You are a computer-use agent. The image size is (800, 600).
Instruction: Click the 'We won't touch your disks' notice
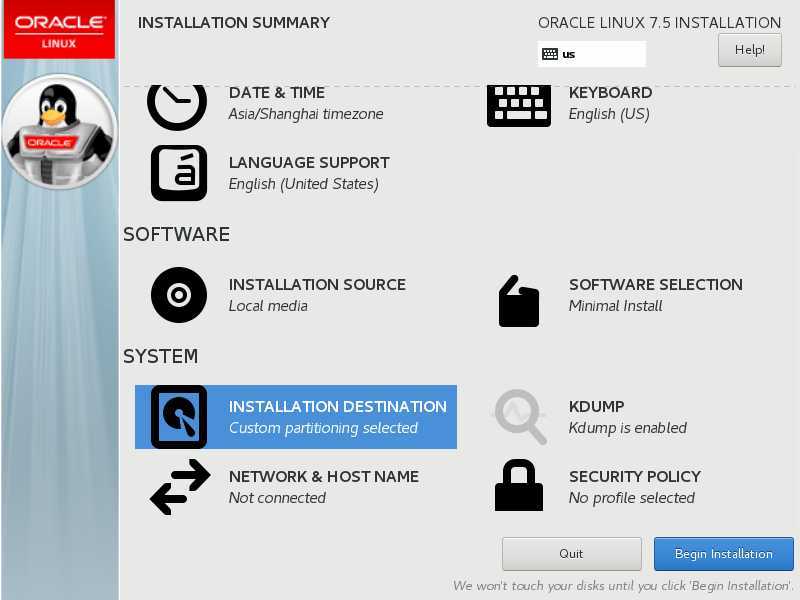(623, 586)
